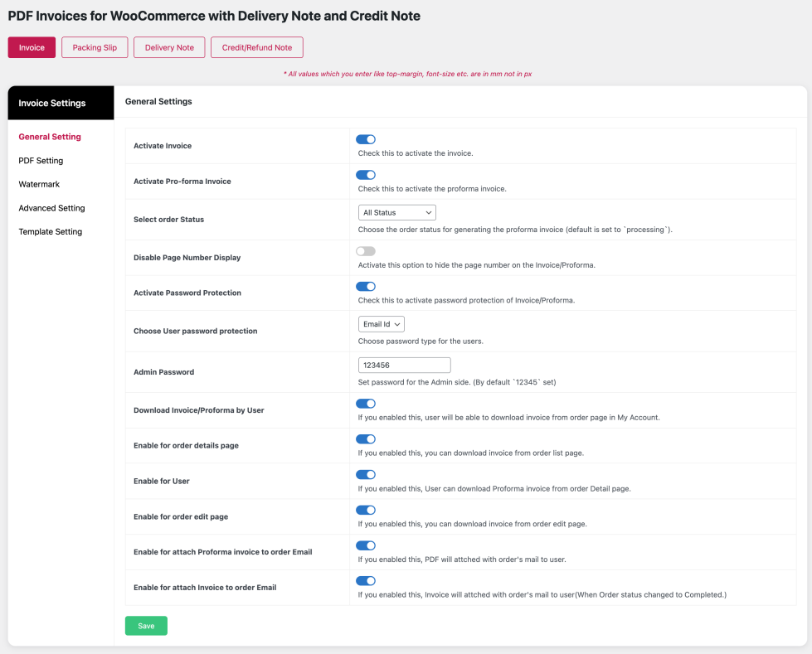Toggle Enable for order edit page
This screenshot has width=812, height=654.
tap(365, 510)
